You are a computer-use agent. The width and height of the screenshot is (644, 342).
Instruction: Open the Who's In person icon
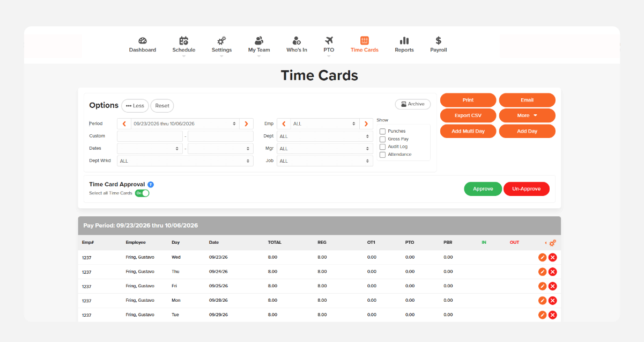coord(297,41)
